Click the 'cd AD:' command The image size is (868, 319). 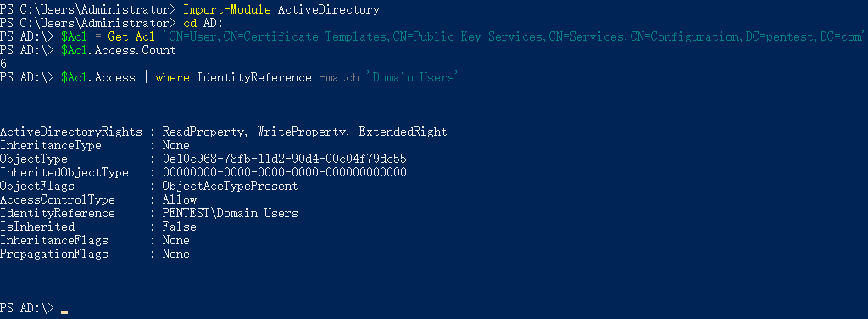click(203, 23)
